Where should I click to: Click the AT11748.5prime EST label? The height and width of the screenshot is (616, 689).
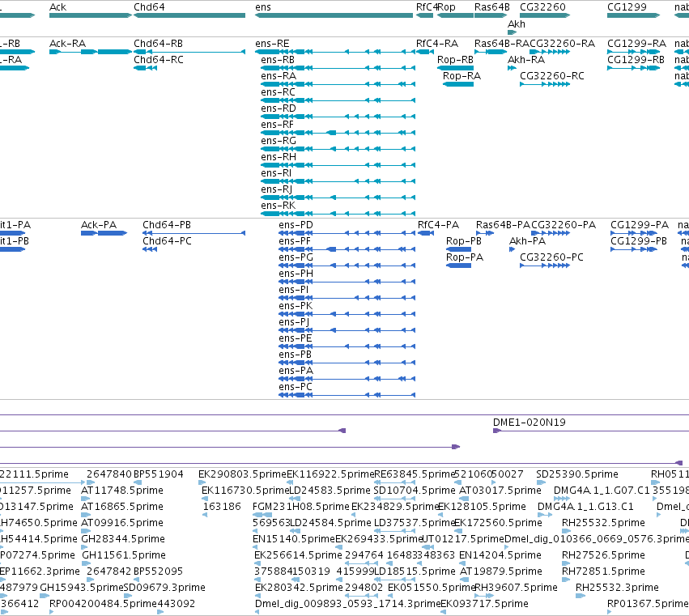(122, 491)
